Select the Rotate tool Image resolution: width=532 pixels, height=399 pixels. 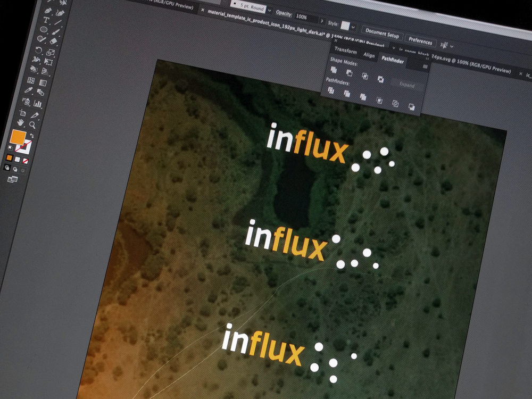click(x=39, y=50)
